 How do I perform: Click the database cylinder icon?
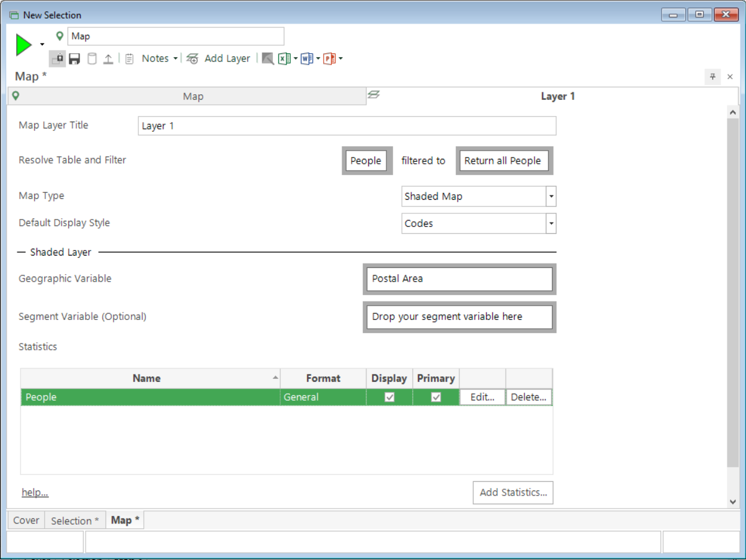click(92, 59)
